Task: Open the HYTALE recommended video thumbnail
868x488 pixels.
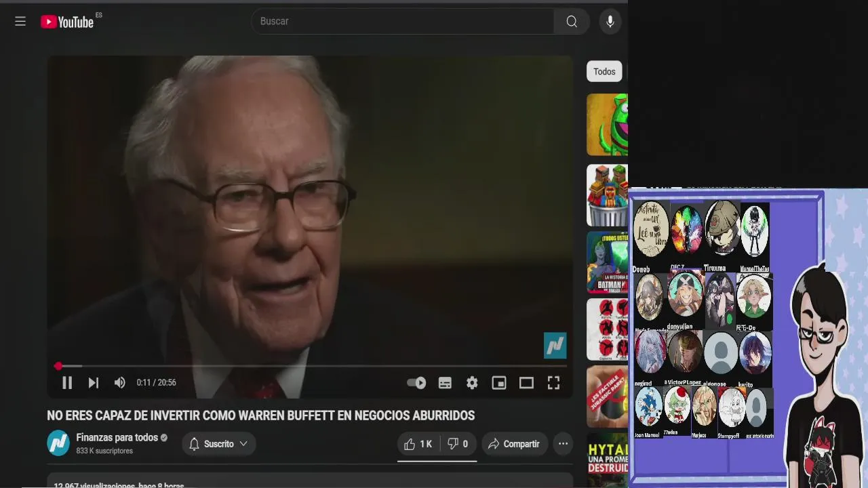Action: (x=607, y=461)
